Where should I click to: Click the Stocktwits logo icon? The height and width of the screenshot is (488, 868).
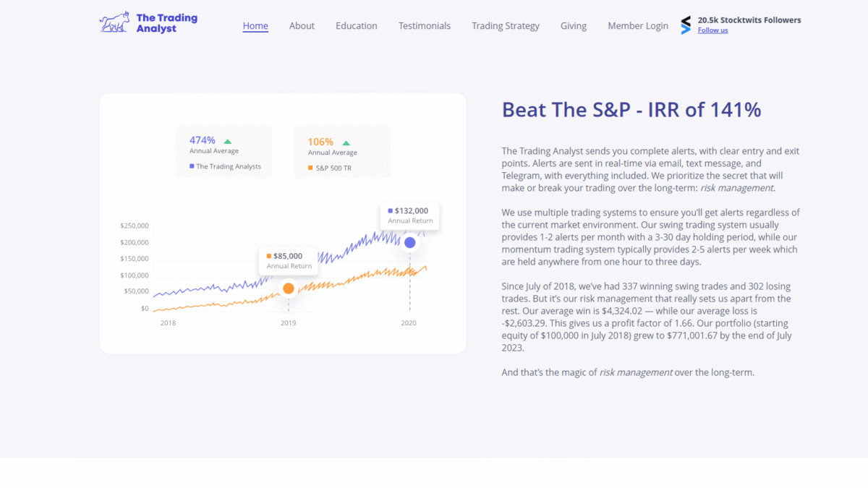(x=686, y=25)
